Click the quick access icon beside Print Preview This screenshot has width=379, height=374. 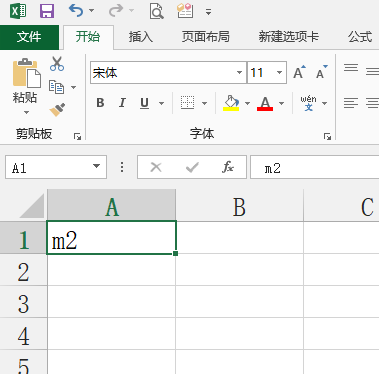(x=185, y=11)
